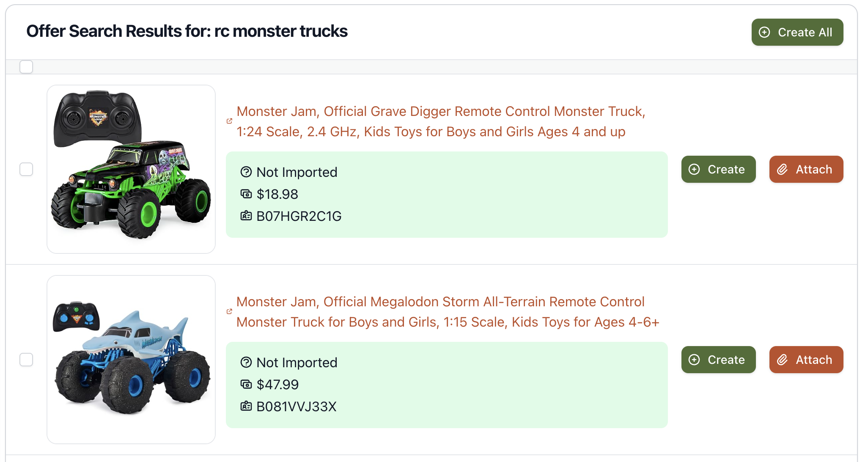Image resolution: width=868 pixels, height=462 pixels.
Task: Check the Megalodon Storm row checkbox
Action: [x=26, y=360]
